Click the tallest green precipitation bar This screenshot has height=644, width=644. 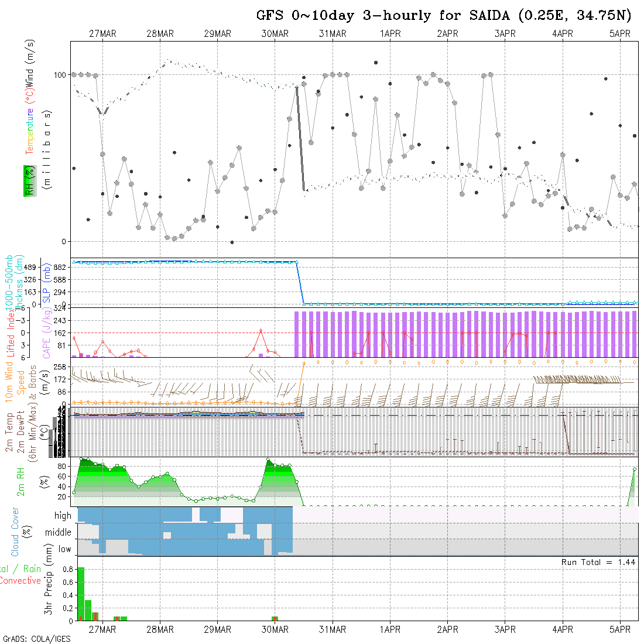click(81, 594)
